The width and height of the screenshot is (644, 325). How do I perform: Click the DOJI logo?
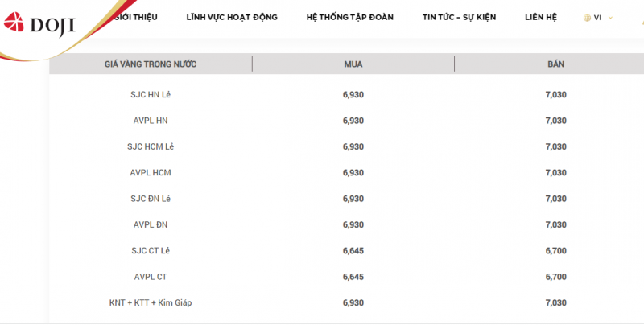(39, 25)
